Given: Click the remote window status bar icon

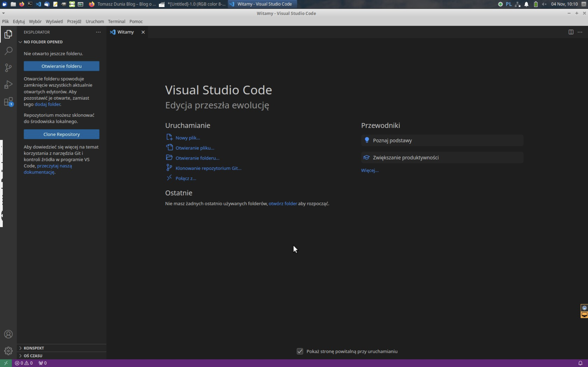Looking at the screenshot, I should [x=6, y=363].
